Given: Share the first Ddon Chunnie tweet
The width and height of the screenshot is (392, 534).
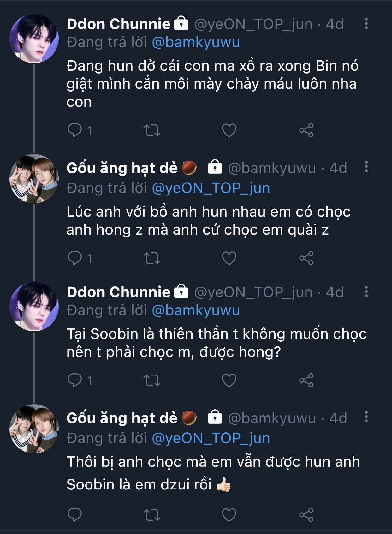Looking at the screenshot, I should point(306,130).
